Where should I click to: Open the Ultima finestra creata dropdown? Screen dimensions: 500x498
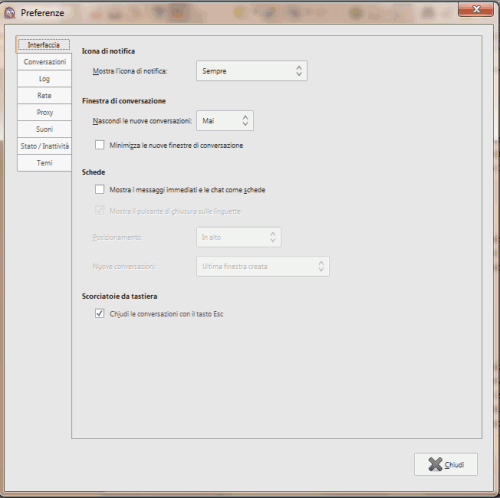click(263, 266)
